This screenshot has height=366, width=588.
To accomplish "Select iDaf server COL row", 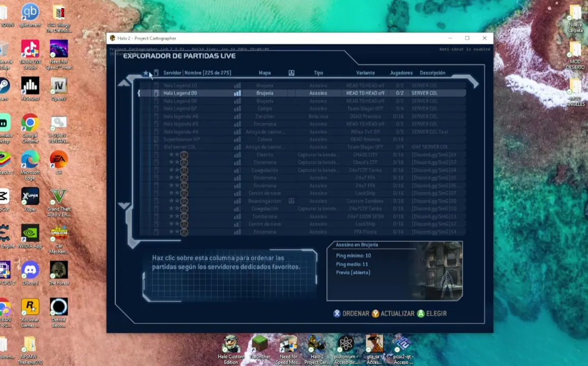I will pos(302,147).
